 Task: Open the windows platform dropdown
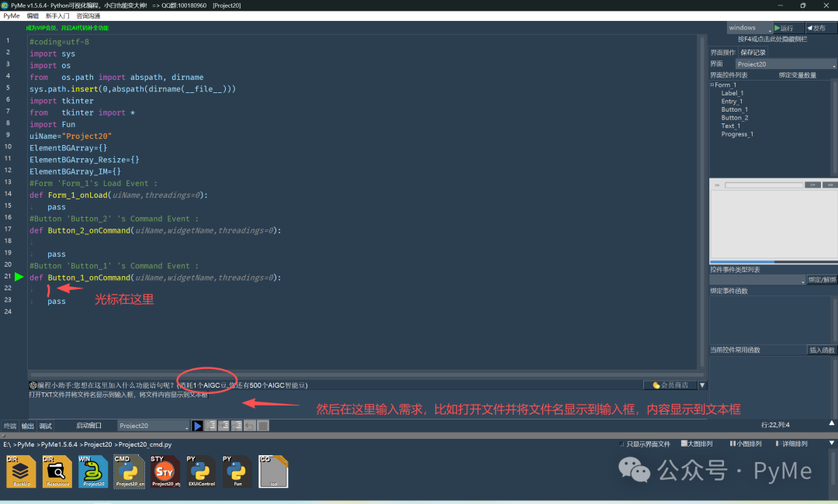coord(750,28)
